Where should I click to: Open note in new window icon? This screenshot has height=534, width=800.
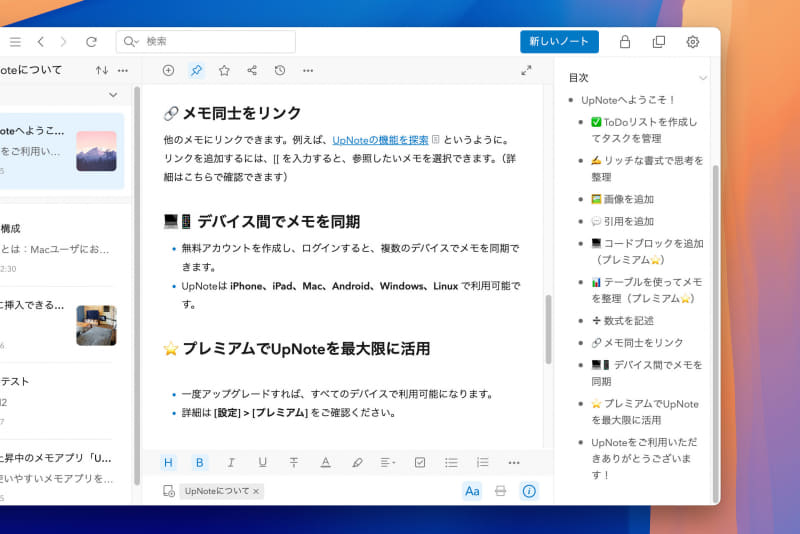659,42
